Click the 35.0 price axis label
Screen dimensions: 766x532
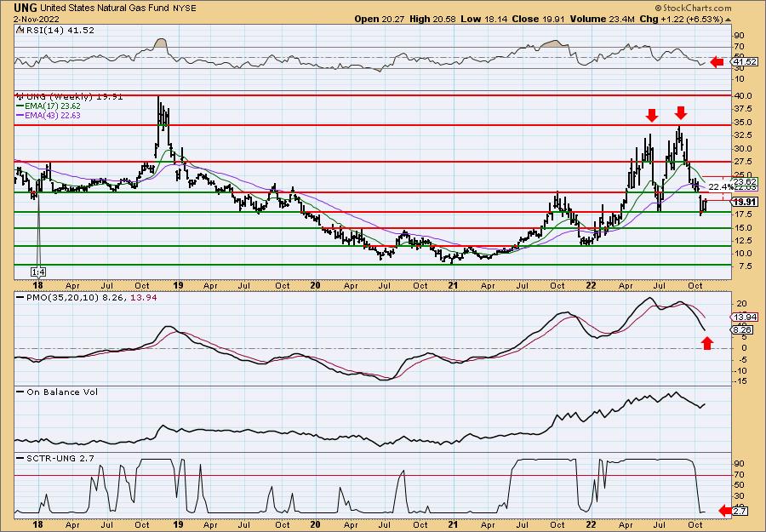tap(745, 123)
